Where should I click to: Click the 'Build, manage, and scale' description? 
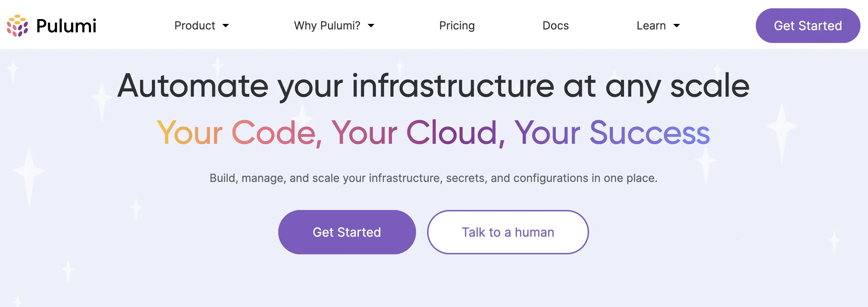433,178
